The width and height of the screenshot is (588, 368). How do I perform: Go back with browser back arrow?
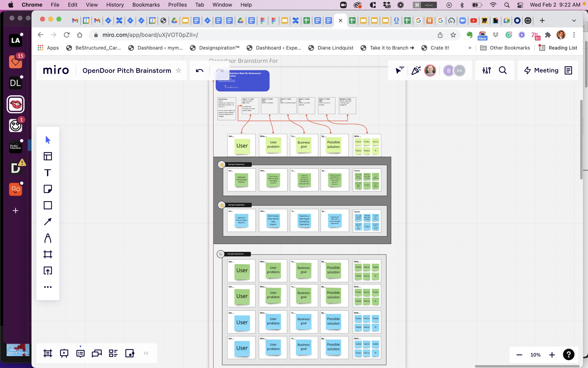[x=41, y=35]
